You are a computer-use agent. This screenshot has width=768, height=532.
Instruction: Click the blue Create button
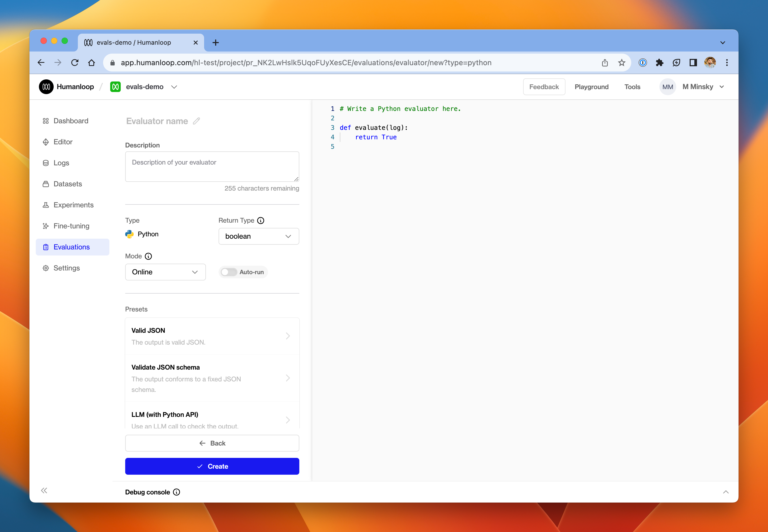212,466
